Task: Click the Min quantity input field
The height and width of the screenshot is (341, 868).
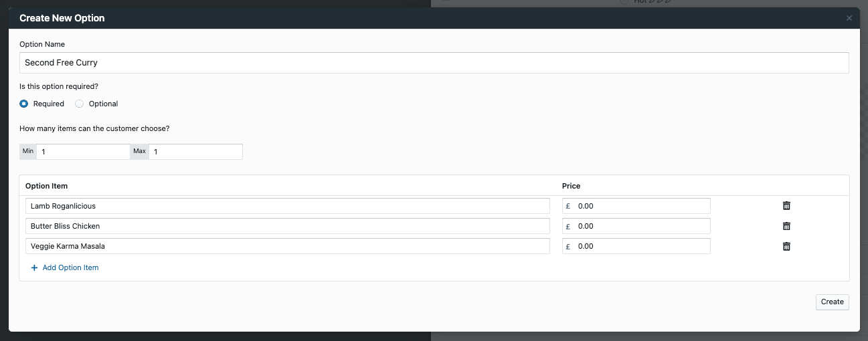Action: (x=83, y=152)
